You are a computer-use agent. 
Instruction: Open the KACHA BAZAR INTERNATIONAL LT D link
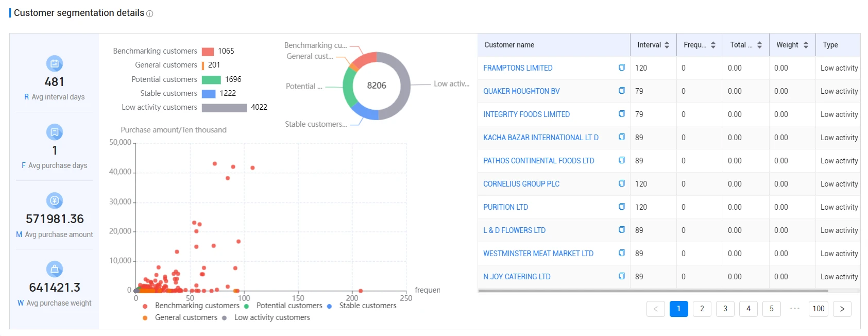[x=541, y=138]
